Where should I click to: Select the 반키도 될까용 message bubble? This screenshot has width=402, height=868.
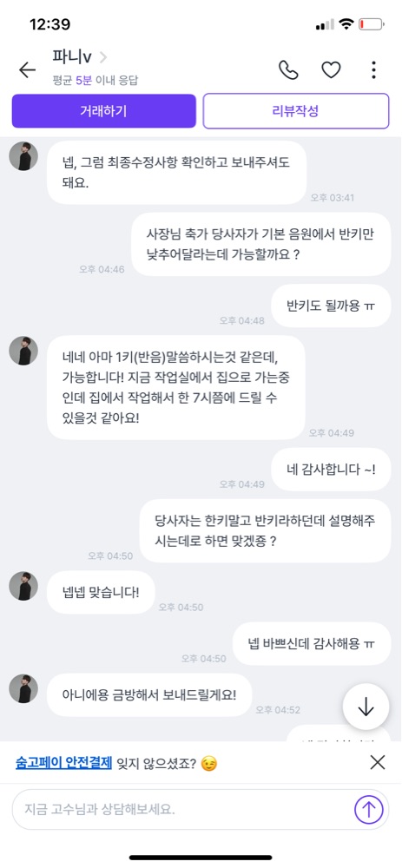(331, 305)
